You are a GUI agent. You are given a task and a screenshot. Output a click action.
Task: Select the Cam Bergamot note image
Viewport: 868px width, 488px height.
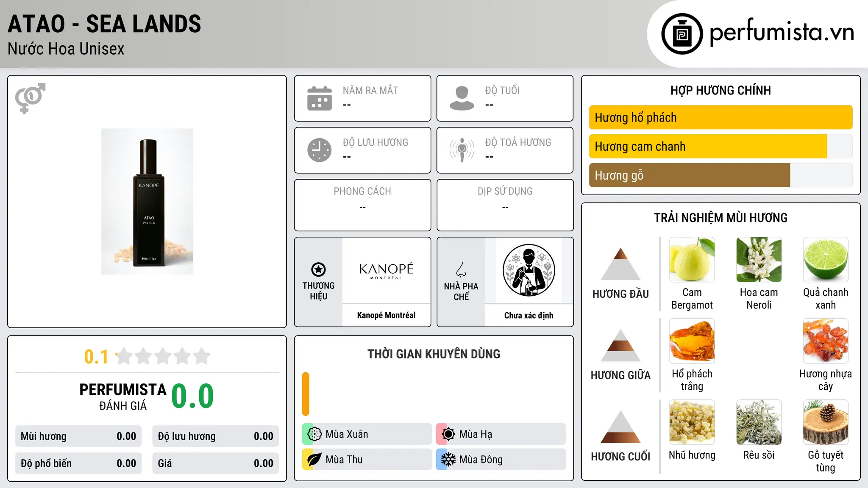[692, 260]
